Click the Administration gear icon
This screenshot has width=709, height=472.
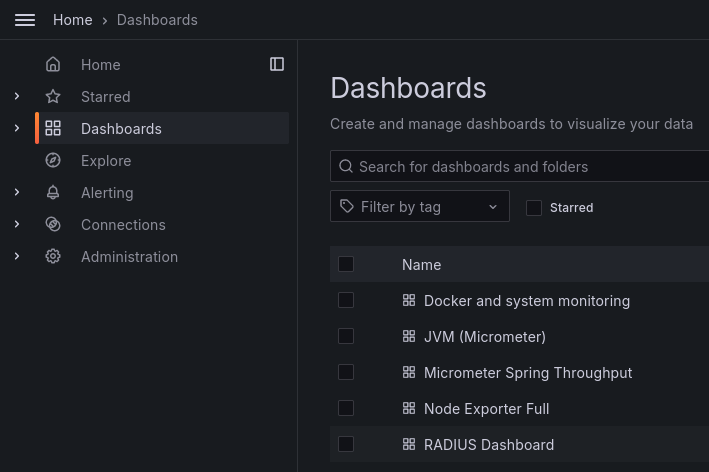click(53, 257)
